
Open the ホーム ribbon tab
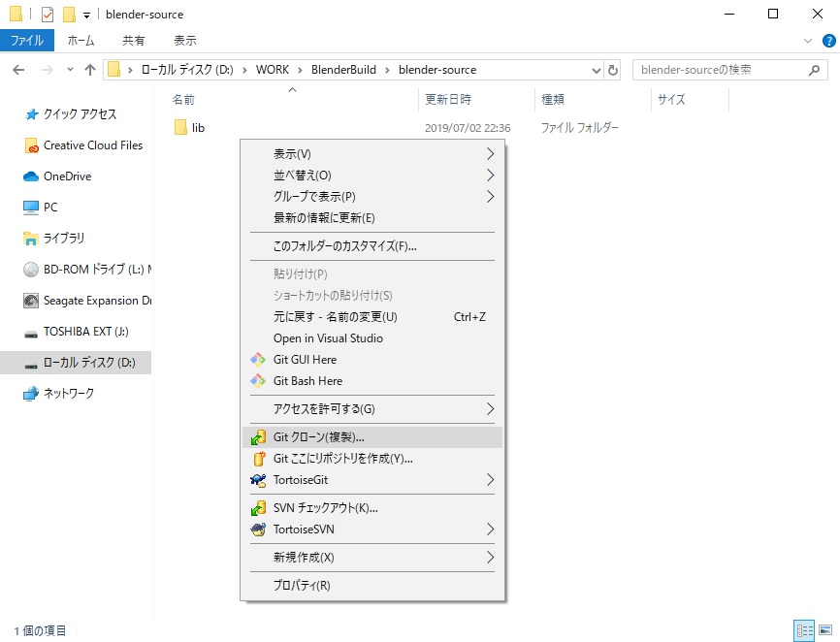point(81,41)
